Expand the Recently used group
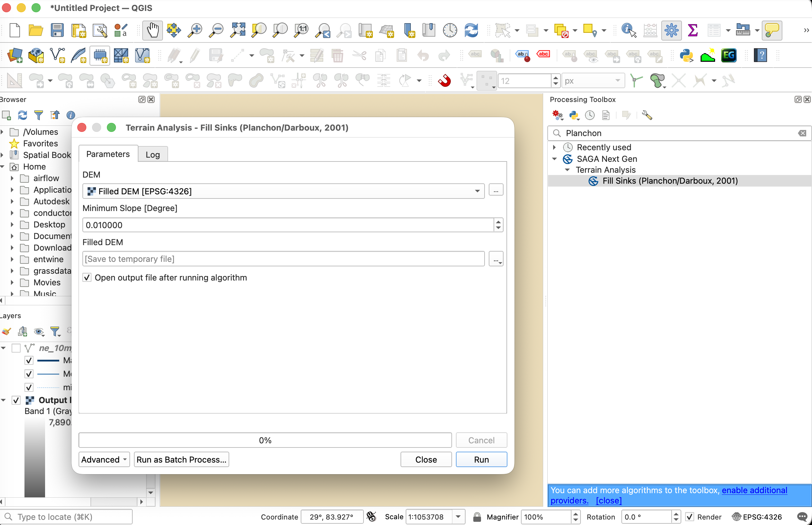 click(554, 147)
